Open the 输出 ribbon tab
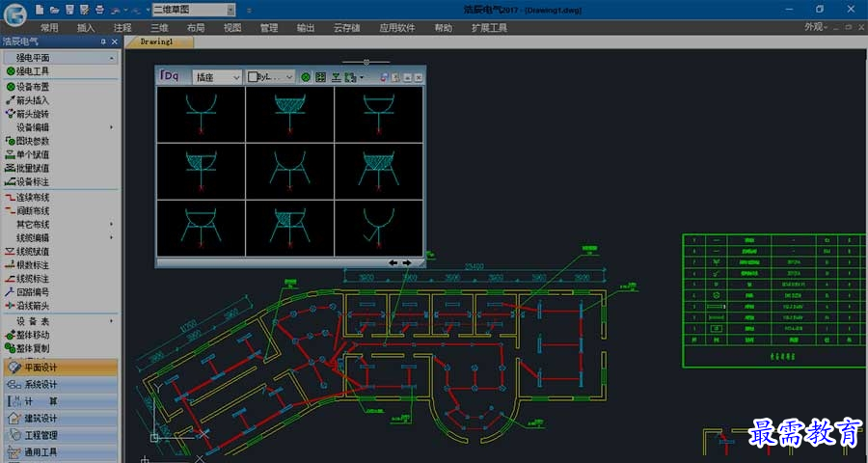868x463 pixels. 305,28
